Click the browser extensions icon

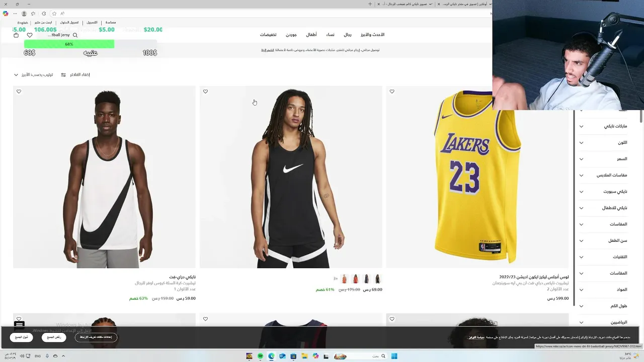pyautogui.click(x=44, y=14)
